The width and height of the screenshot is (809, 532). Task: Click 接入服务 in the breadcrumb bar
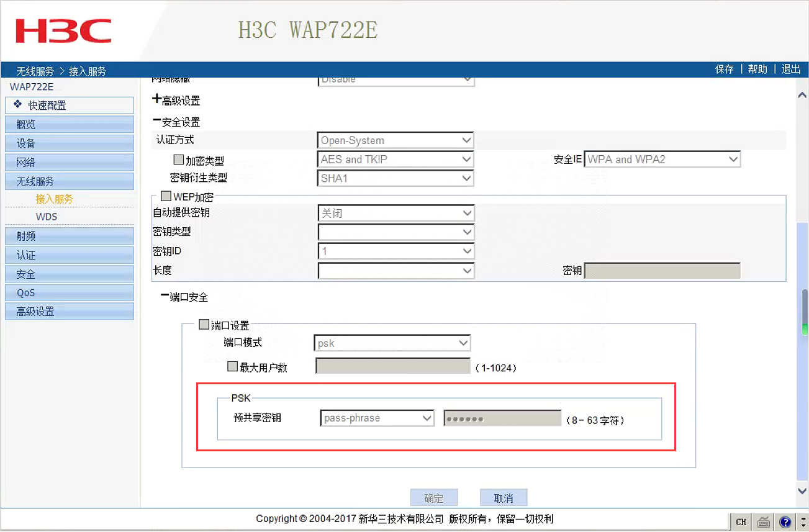pyautogui.click(x=88, y=71)
